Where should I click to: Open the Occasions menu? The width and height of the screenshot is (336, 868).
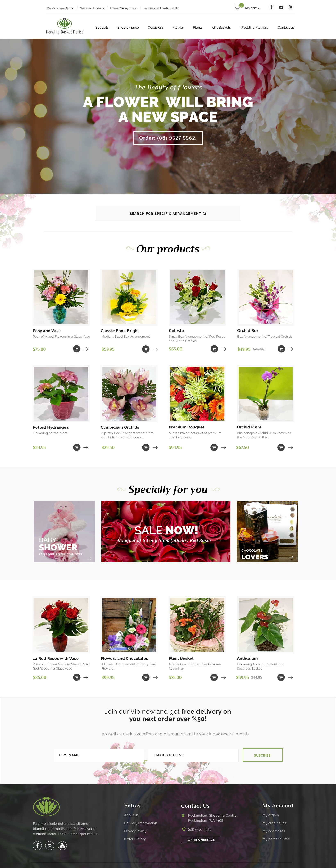coord(156,28)
